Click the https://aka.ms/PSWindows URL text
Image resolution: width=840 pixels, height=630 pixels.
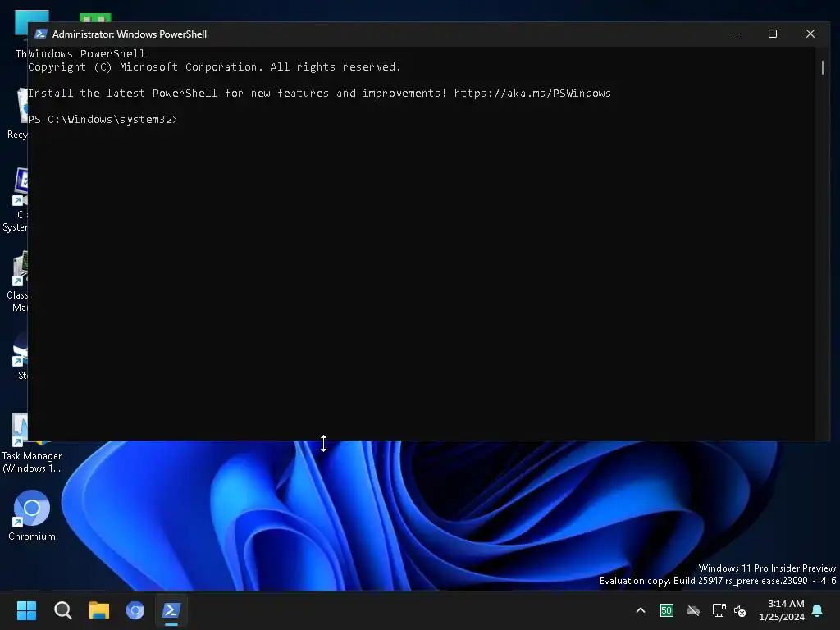[532, 94]
